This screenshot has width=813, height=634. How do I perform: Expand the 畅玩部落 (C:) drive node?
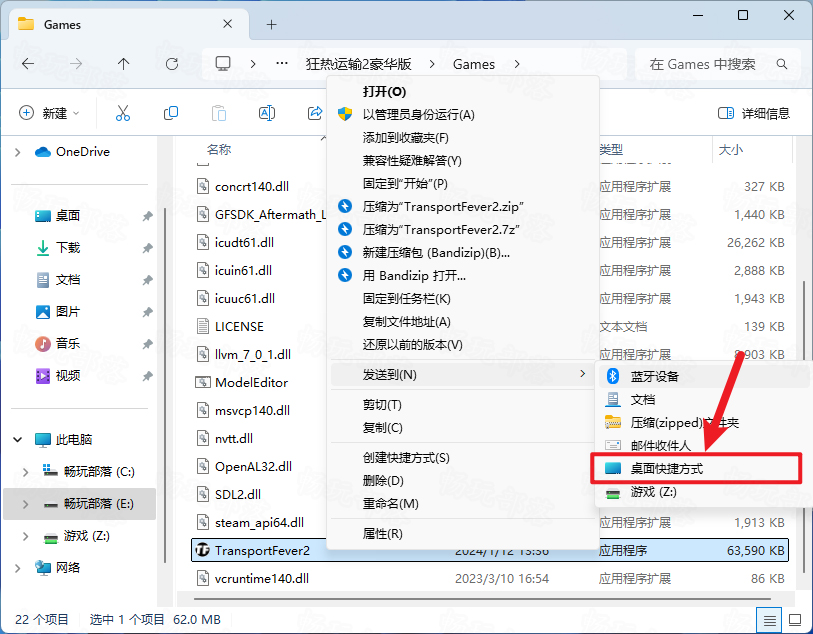coord(25,472)
